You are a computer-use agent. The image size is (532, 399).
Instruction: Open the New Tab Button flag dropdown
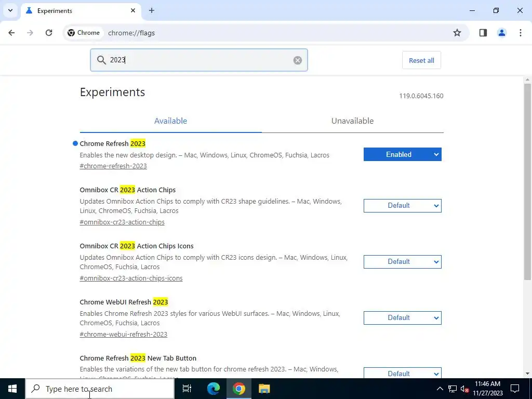tap(403, 373)
